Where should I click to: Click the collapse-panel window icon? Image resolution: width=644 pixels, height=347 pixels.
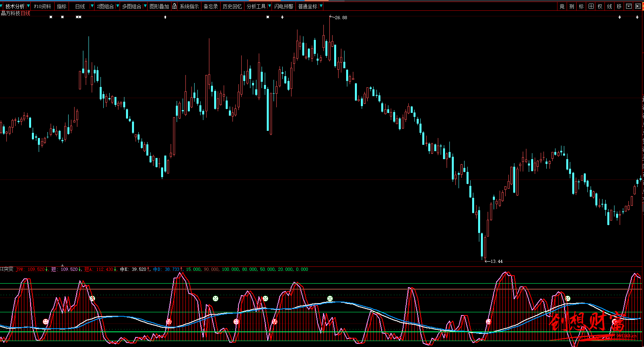pyautogui.click(x=629, y=6)
